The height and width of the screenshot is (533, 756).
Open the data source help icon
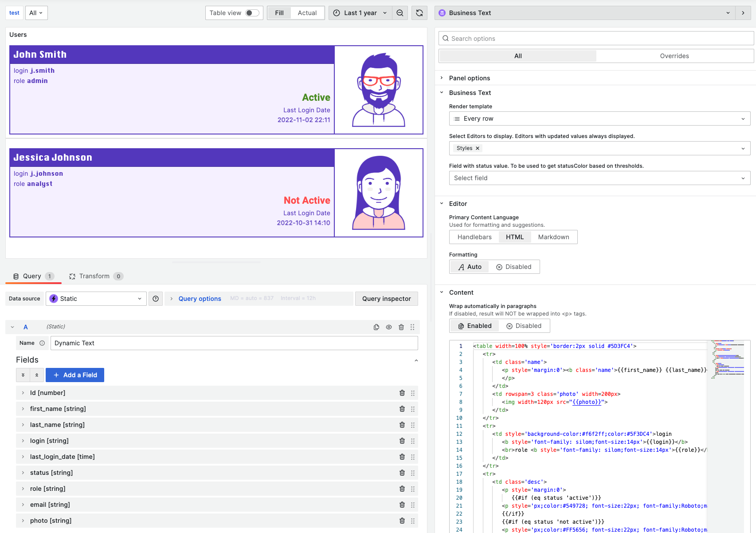click(156, 299)
